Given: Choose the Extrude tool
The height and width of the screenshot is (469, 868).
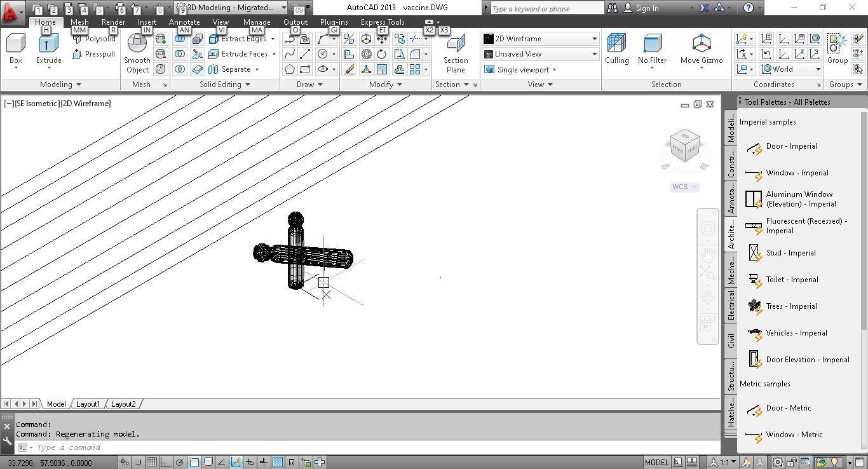Looking at the screenshot, I should [x=48, y=50].
